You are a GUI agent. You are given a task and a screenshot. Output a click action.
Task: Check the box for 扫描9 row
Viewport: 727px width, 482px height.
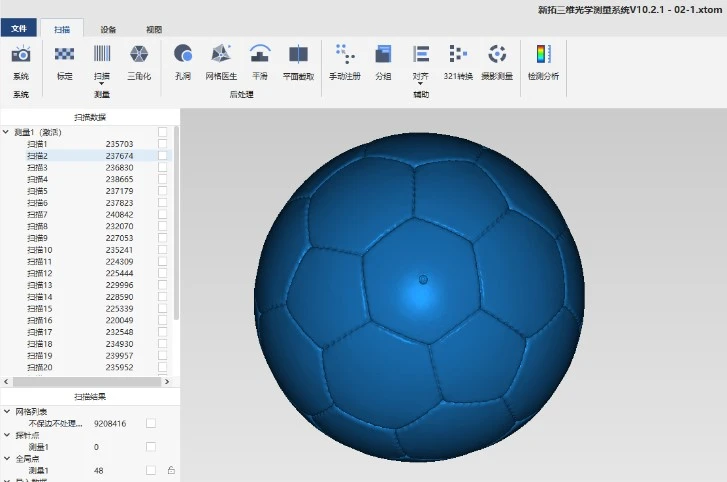[x=162, y=238]
